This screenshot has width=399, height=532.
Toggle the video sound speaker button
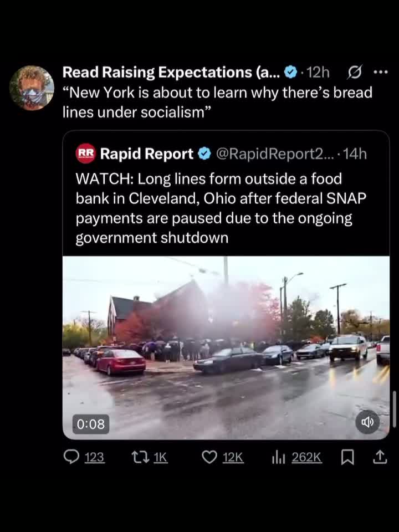(x=367, y=422)
